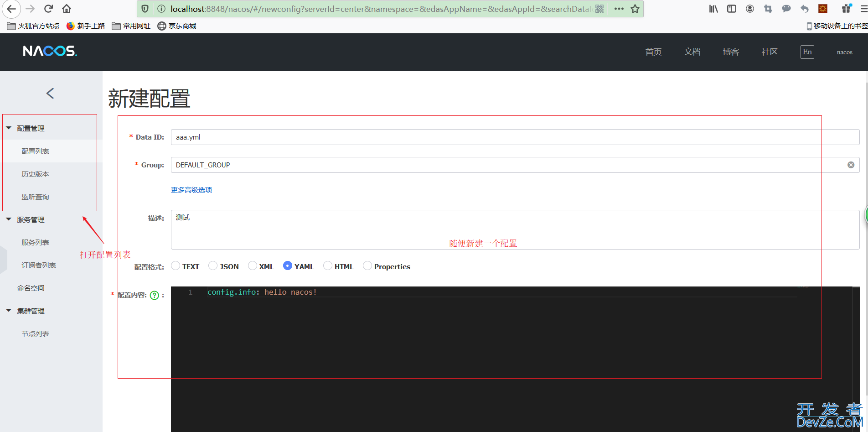The width and height of the screenshot is (868, 432).
Task: Open 京东商城 bookmark
Action: click(177, 26)
